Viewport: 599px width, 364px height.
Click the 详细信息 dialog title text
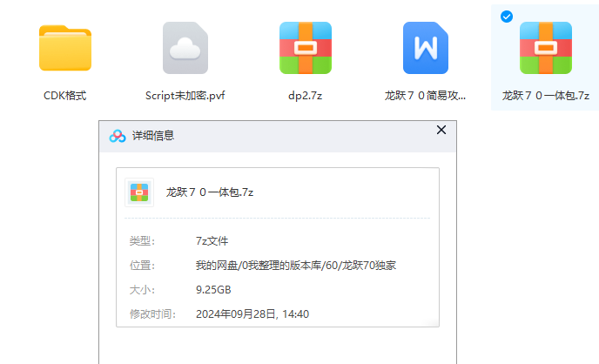[152, 136]
